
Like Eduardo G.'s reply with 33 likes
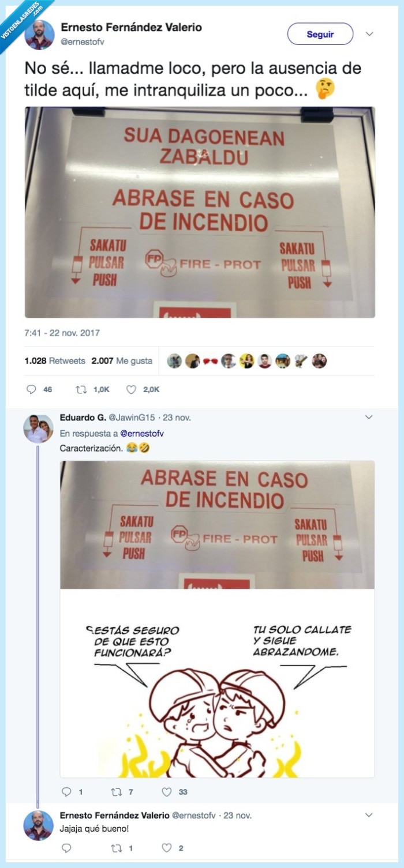167,792
